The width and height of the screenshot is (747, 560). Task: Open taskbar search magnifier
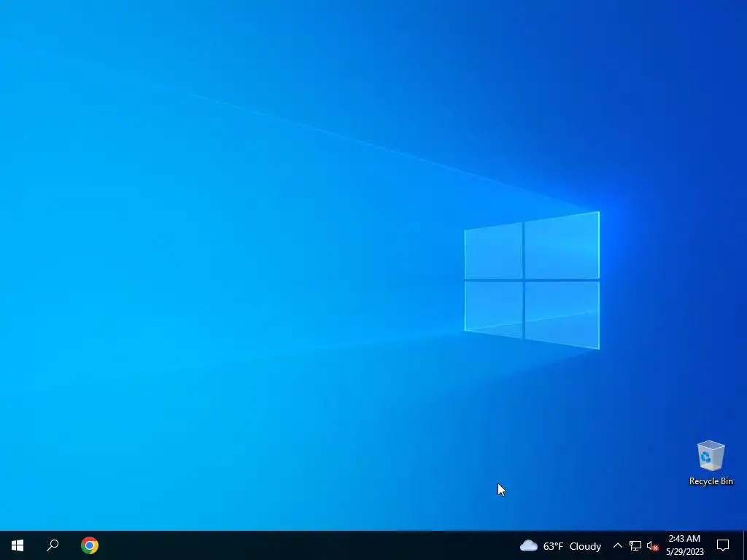pyautogui.click(x=53, y=545)
